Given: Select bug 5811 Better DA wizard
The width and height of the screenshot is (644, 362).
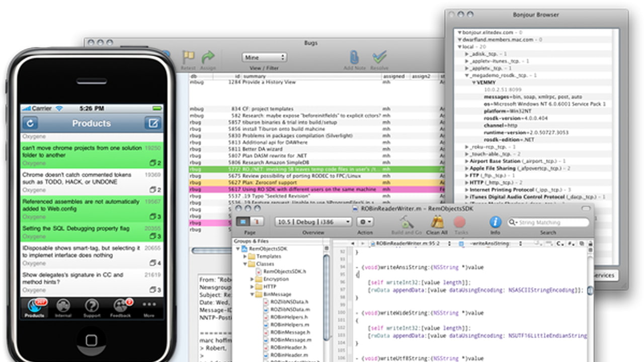Looking at the screenshot, I should [x=316, y=149].
